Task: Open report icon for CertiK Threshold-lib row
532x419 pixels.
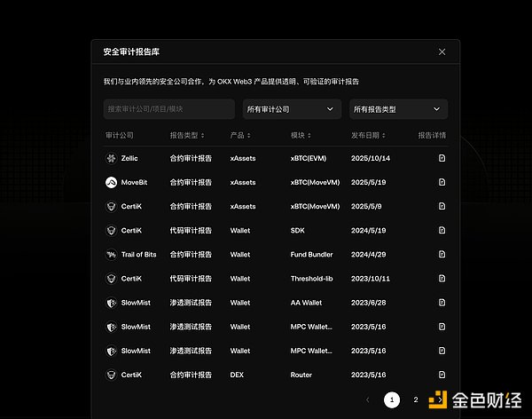Action: 442,279
